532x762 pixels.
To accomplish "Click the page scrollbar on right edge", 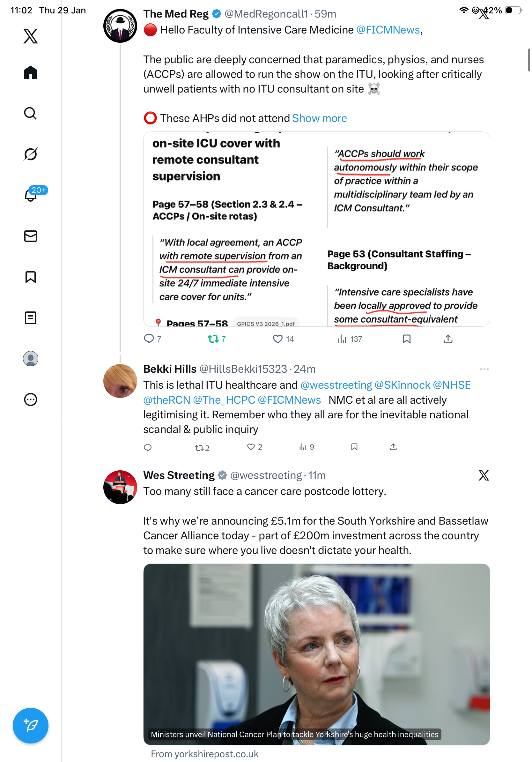I will (529, 60).
